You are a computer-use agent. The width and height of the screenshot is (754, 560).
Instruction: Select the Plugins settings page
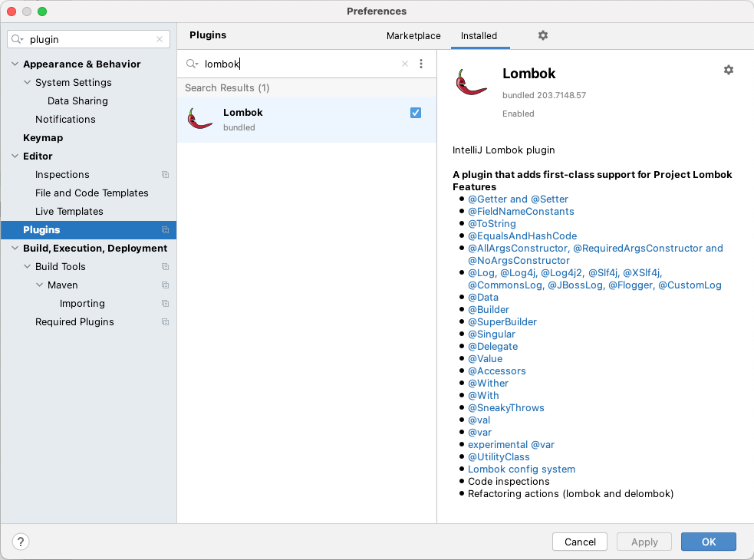pyautogui.click(x=88, y=230)
